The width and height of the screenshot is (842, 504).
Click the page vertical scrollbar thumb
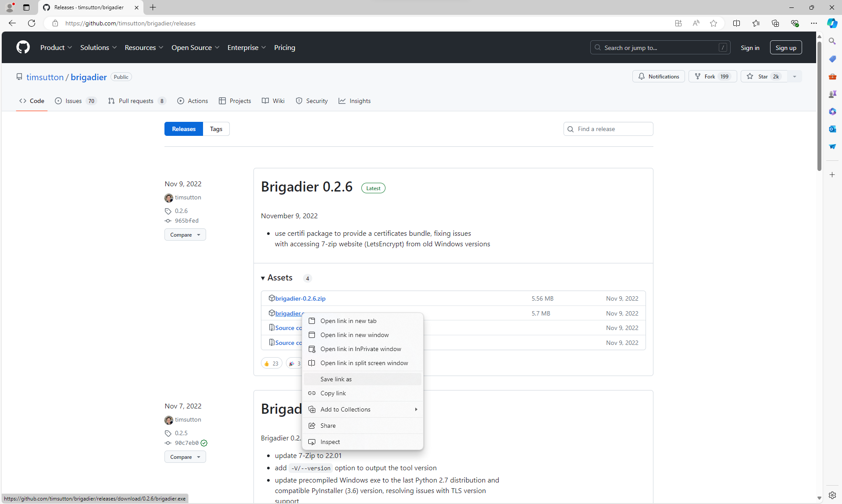(x=819, y=105)
